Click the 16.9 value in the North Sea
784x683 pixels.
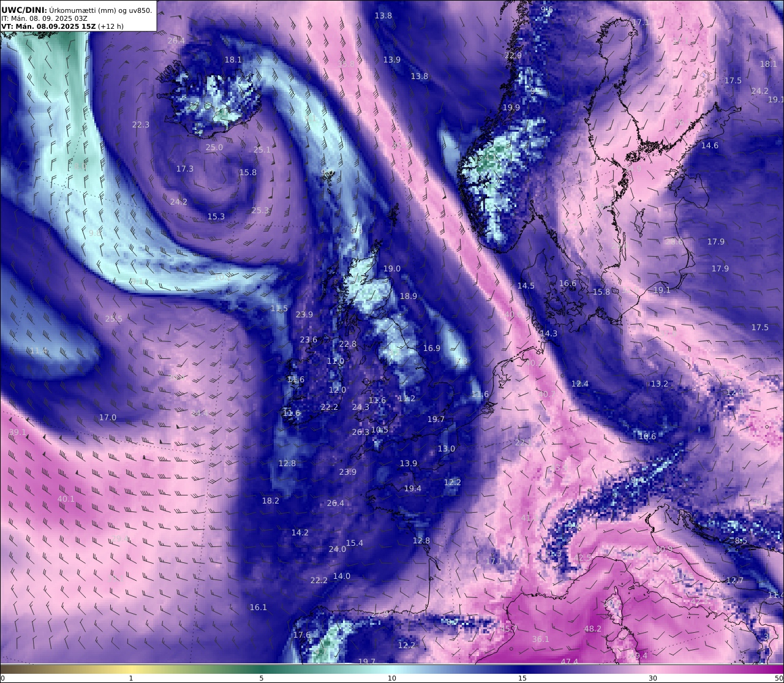click(x=432, y=349)
